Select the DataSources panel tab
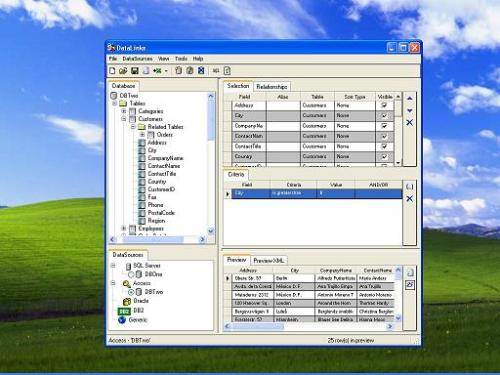 point(128,255)
